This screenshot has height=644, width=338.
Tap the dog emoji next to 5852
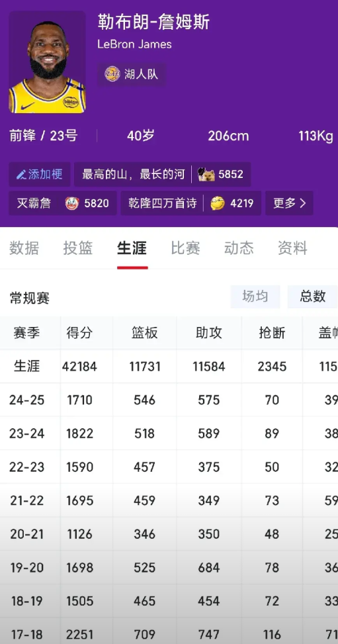coord(206,174)
